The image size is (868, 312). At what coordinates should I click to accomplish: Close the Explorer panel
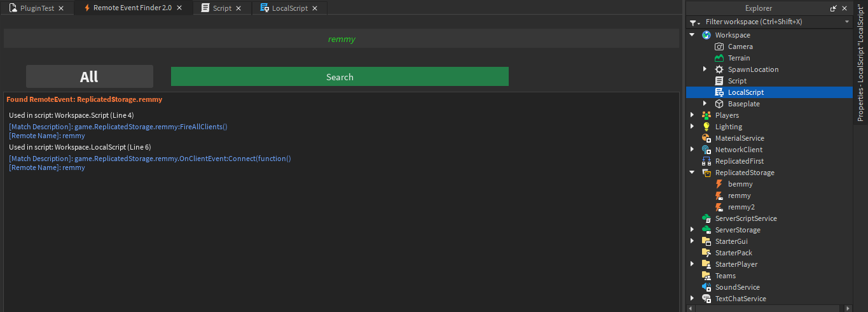pos(846,9)
